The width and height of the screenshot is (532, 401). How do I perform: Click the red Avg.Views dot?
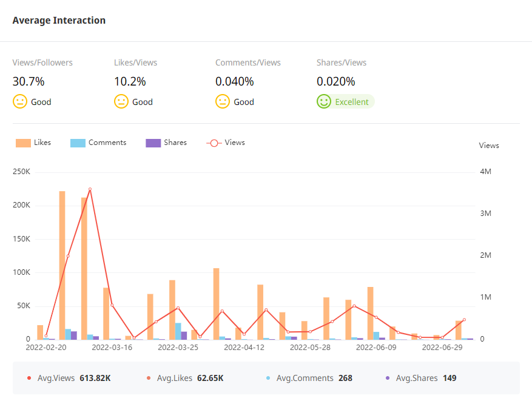(29, 378)
